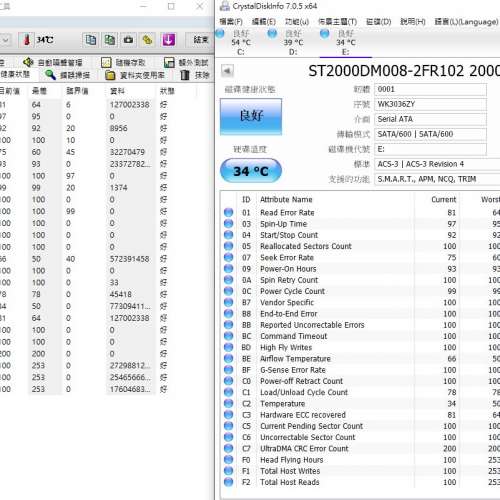Image resolution: width=500 pixels, height=500 pixels.
Task: Click status circle for Head Flying Hours
Action: tap(229, 460)
